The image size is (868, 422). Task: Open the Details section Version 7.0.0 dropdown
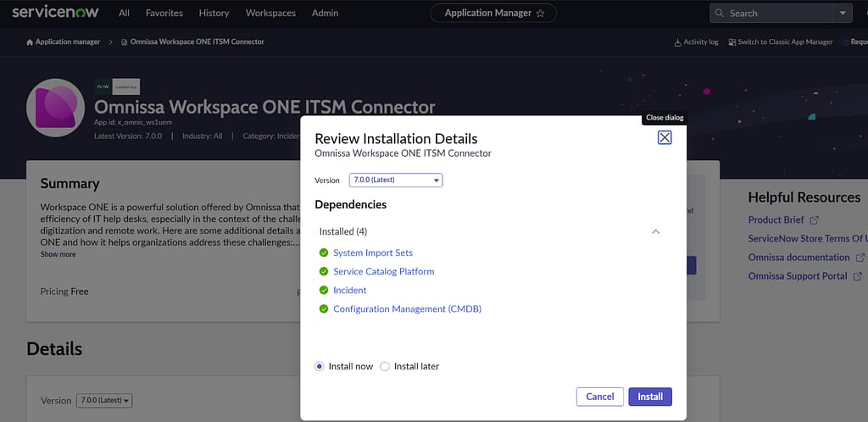[x=104, y=401]
